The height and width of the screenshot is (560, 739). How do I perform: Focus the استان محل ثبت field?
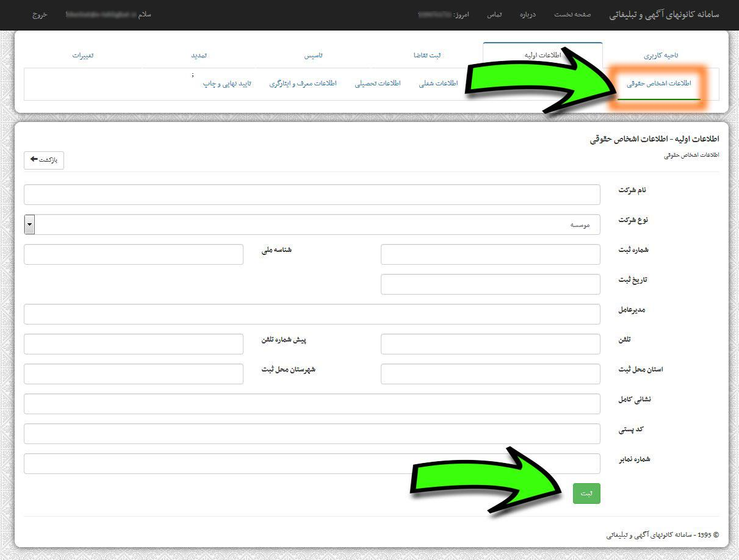click(x=491, y=374)
